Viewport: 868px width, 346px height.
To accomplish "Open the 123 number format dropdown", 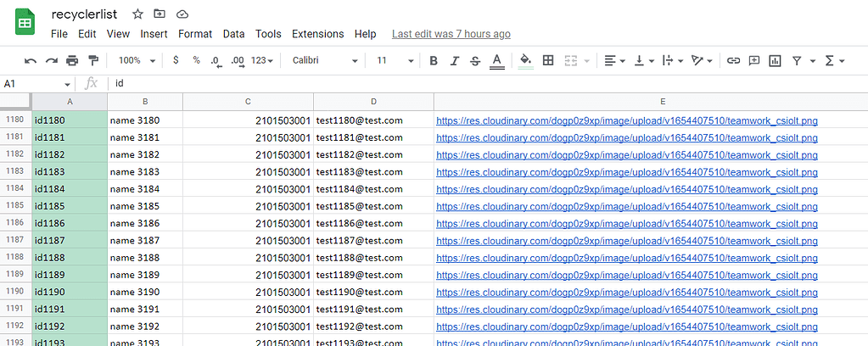I will click(262, 60).
